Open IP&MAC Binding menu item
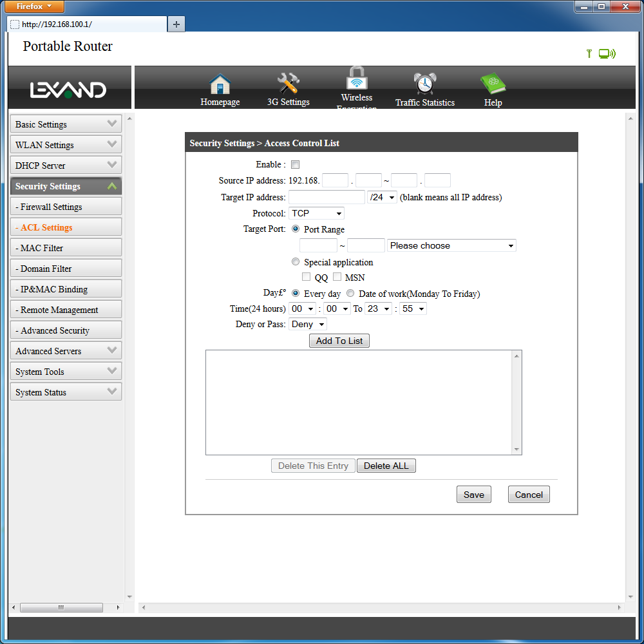The image size is (644, 644). [66, 289]
